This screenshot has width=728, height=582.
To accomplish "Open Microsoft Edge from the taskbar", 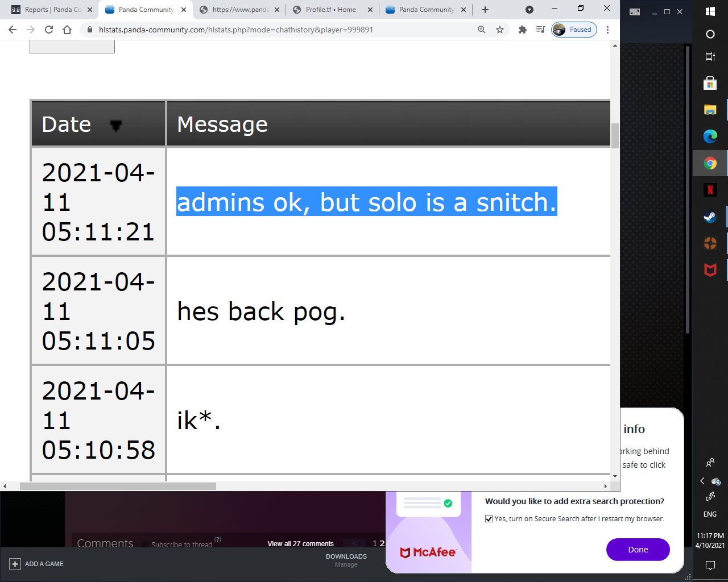I will point(710,136).
